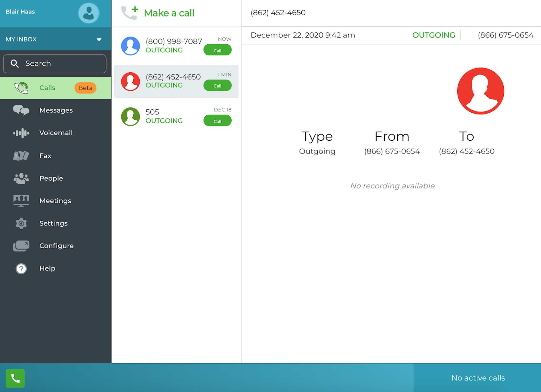Toggle outgoing call type filter

click(433, 35)
